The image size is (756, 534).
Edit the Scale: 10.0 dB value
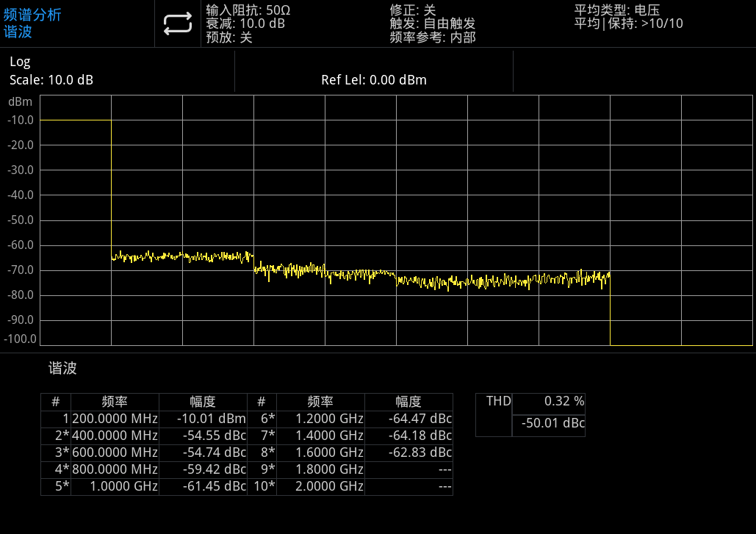pos(51,80)
